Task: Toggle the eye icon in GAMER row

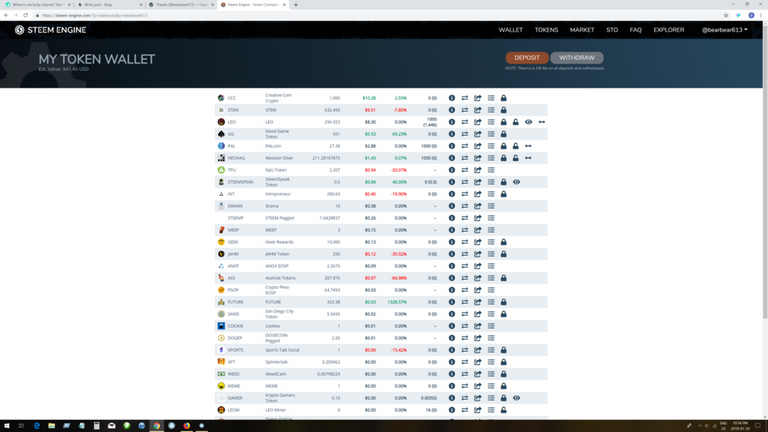Action: [516, 398]
